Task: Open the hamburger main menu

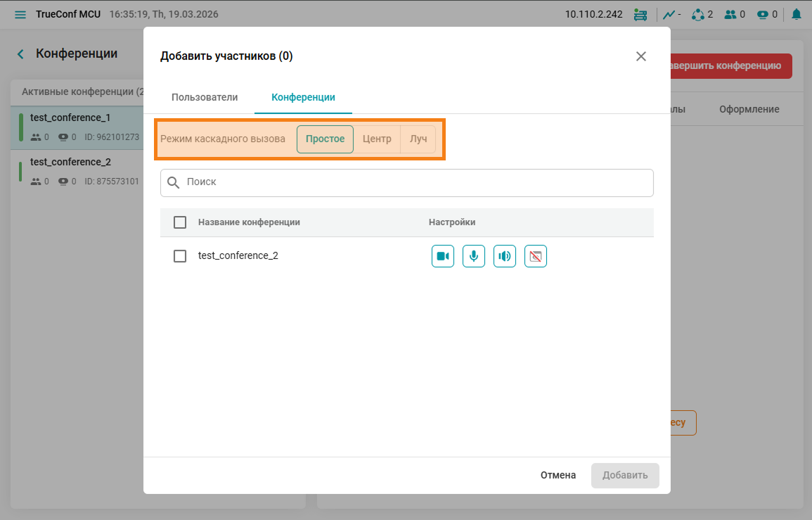Action: (20, 15)
